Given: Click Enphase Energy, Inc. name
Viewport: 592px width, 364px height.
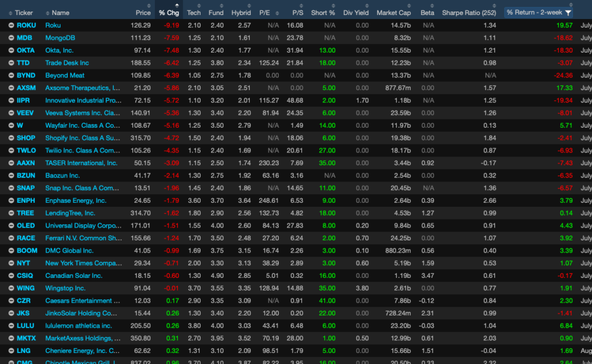Looking at the screenshot, I should click(76, 200).
